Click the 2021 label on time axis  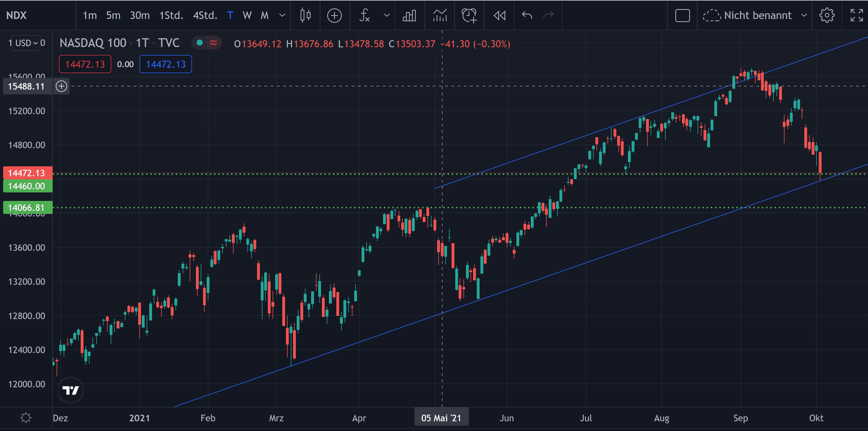(139, 418)
